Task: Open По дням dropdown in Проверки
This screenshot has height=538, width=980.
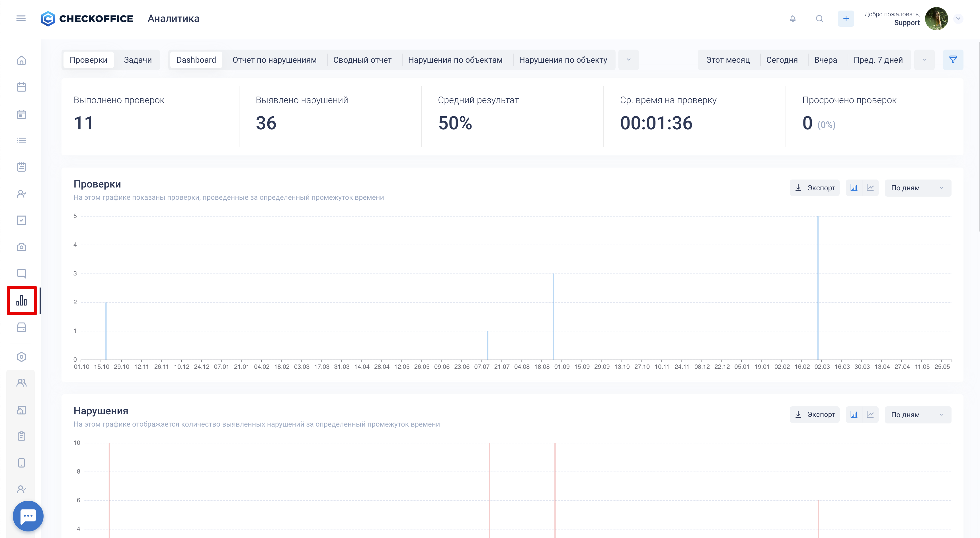Action: click(917, 188)
